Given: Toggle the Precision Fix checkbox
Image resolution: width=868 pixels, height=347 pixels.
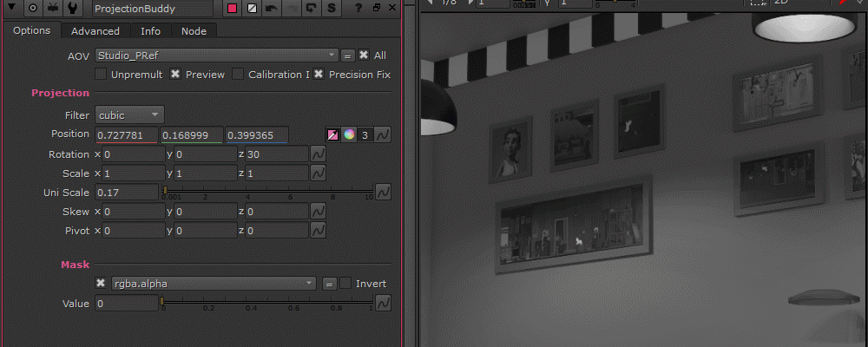Looking at the screenshot, I should [319, 74].
